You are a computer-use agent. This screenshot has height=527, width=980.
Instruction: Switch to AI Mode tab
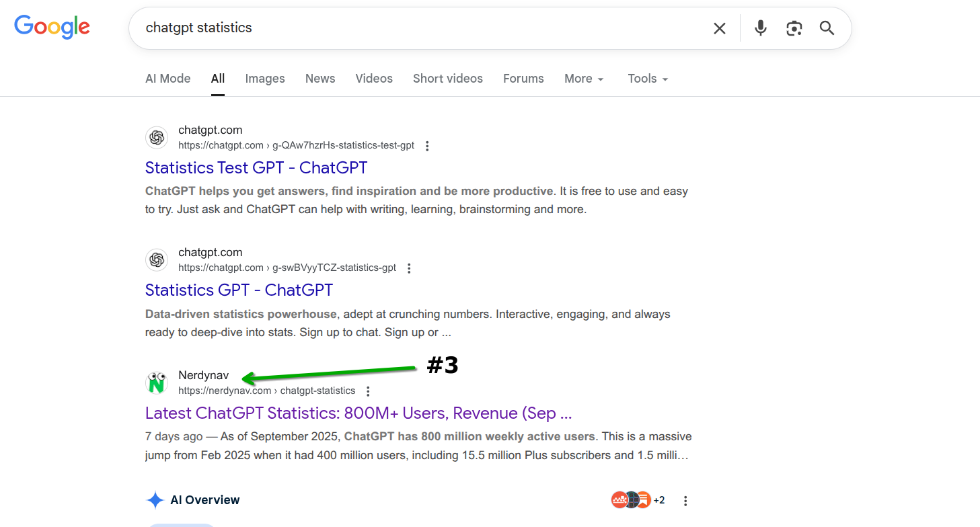(168, 79)
